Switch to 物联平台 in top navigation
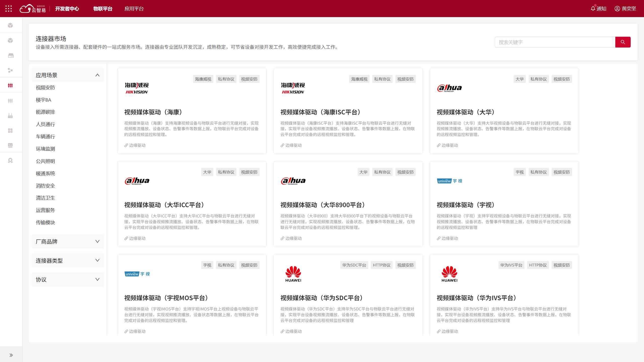The image size is (644, 362). 103,9
